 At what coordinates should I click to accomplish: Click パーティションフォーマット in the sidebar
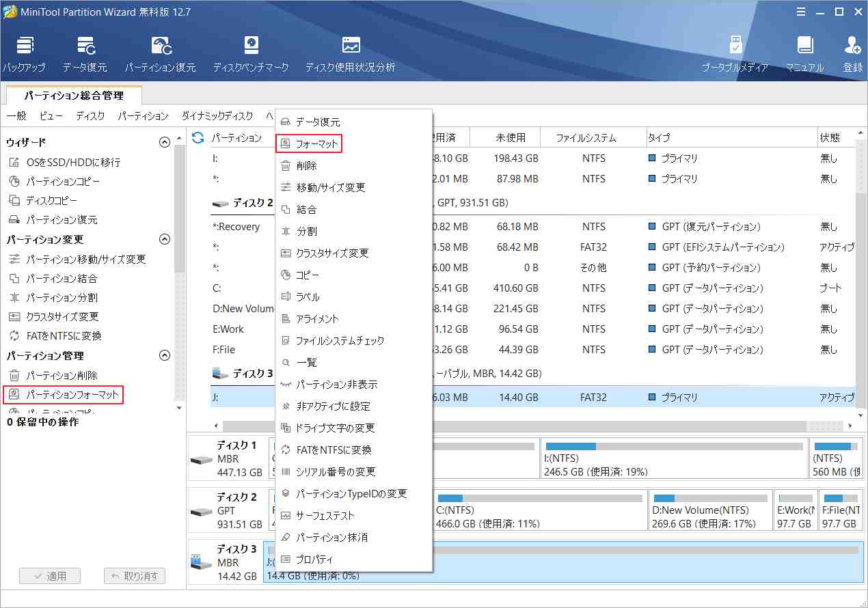pyautogui.click(x=72, y=395)
